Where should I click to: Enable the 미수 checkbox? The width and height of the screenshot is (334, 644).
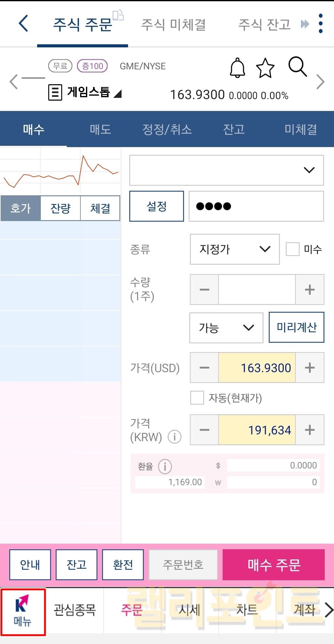coord(293,249)
